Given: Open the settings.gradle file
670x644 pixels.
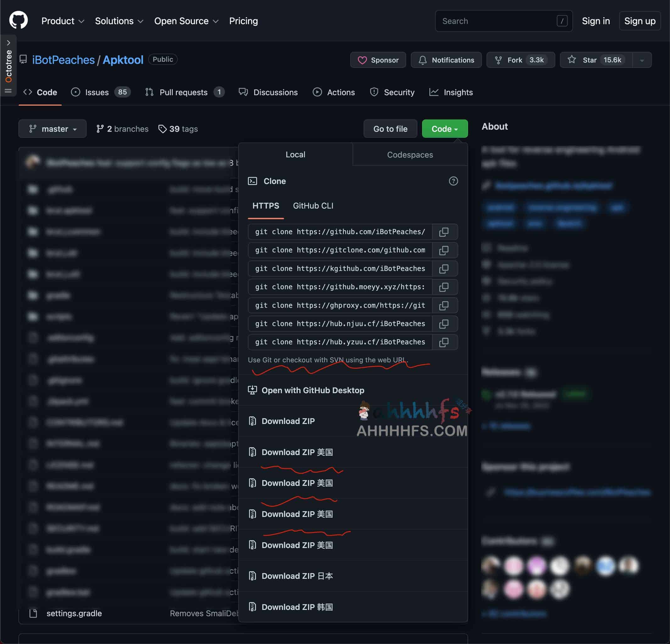Looking at the screenshot, I should pos(74,613).
